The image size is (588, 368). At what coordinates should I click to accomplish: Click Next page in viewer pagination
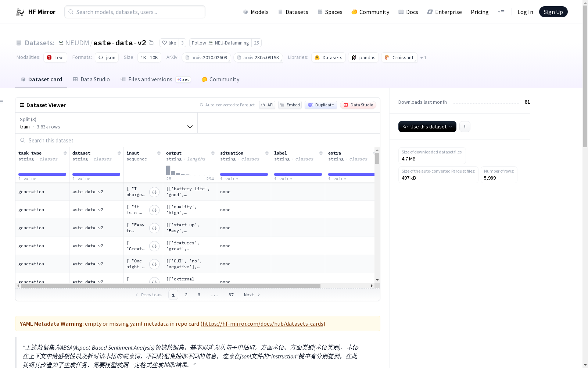tap(252, 295)
